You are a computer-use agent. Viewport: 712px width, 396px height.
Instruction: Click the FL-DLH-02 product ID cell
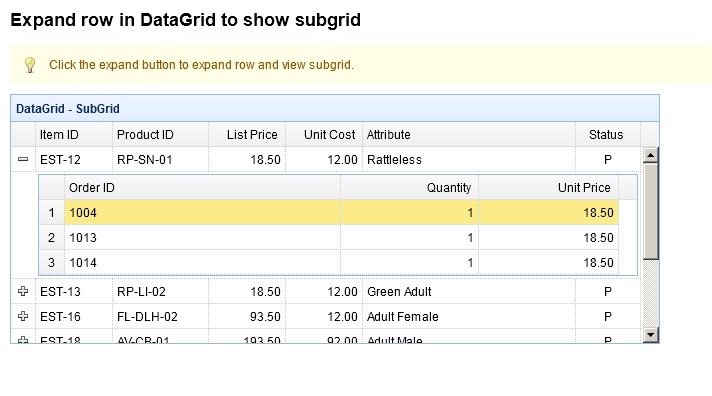click(160, 316)
